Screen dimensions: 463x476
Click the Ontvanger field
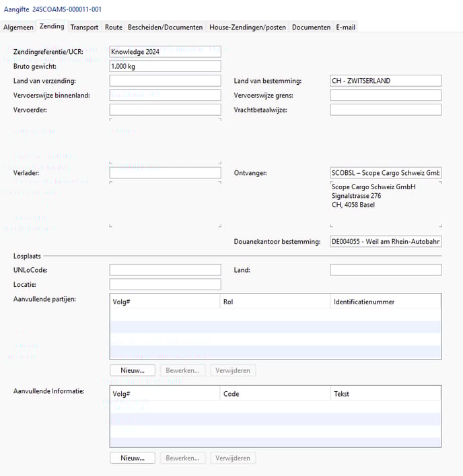coord(386,173)
